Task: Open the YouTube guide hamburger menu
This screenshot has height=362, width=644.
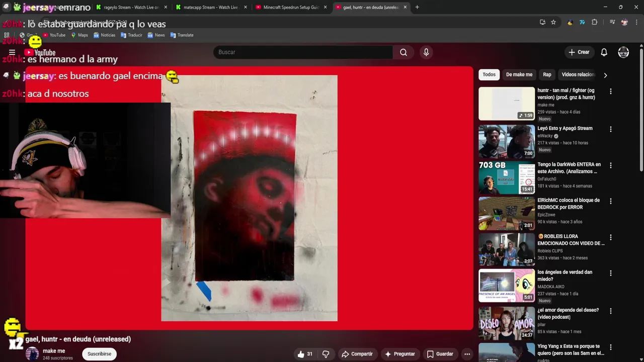Action: click(x=12, y=52)
